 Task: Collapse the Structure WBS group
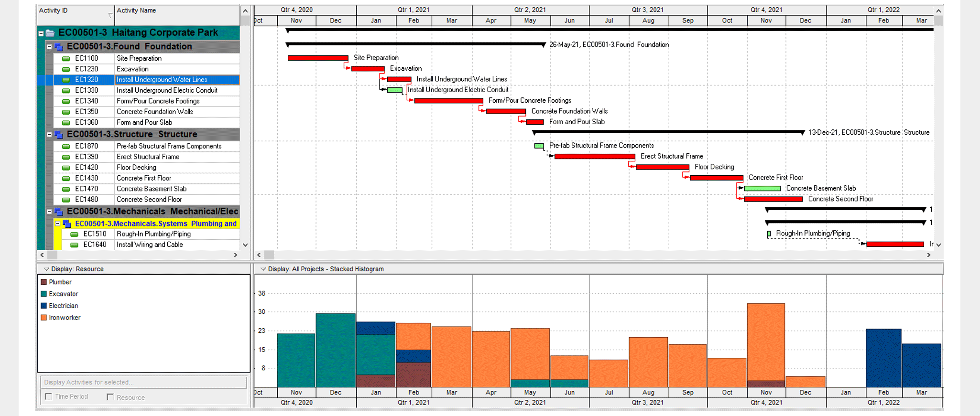click(49, 135)
